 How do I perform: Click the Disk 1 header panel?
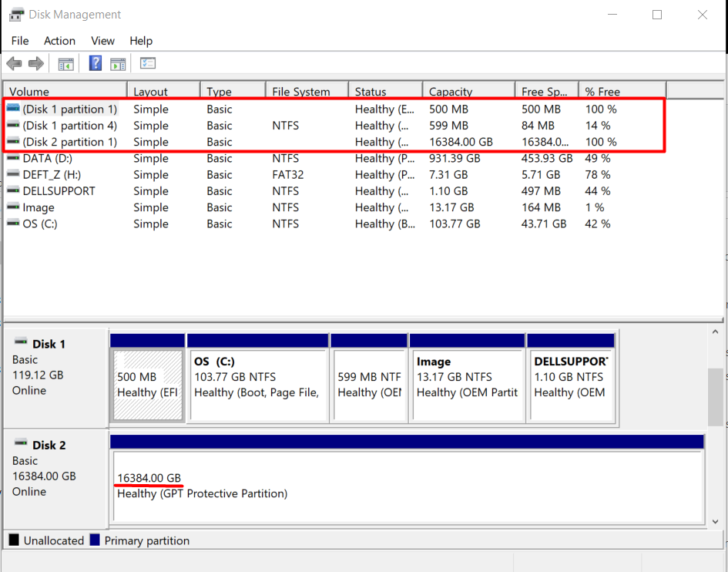(x=55, y=379)
